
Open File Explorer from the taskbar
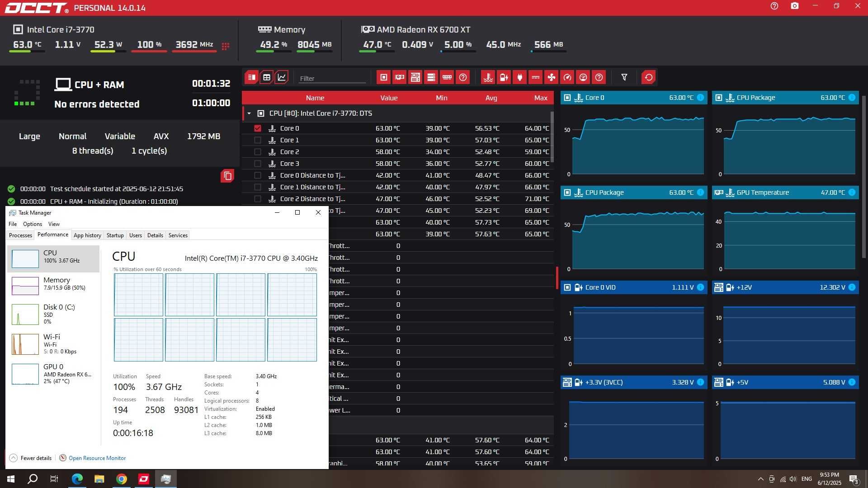point(99,479)
